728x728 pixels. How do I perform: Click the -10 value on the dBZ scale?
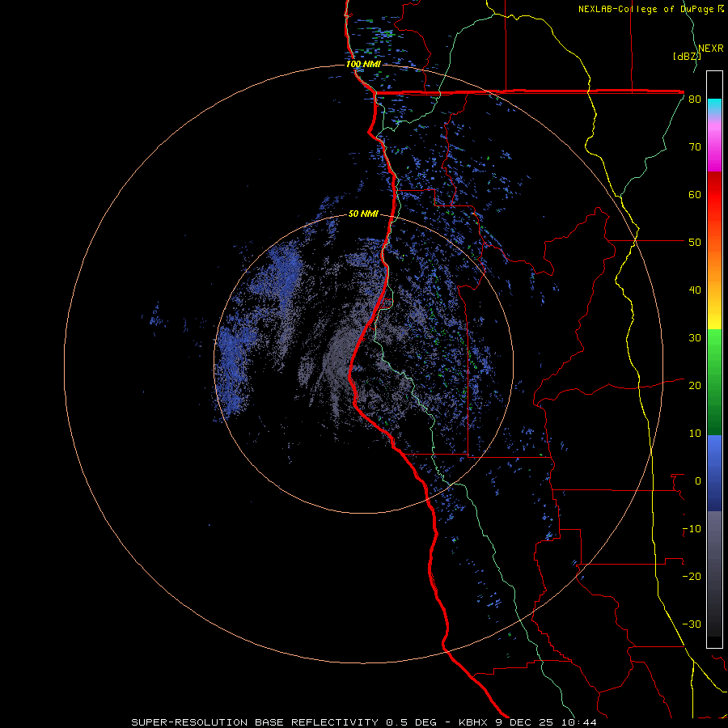click(692, 529)
